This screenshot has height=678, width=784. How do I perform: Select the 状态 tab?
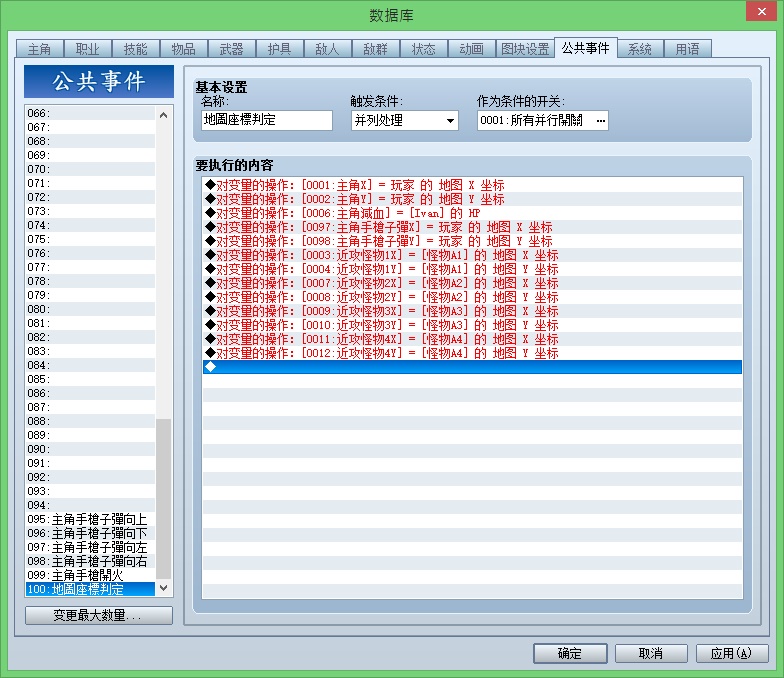point(424,49)
